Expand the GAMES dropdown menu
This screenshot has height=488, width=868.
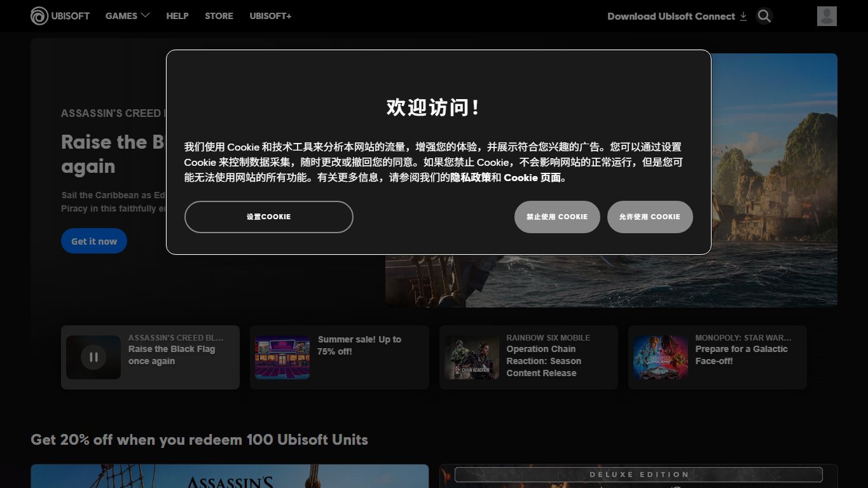[x=128, y=16]
